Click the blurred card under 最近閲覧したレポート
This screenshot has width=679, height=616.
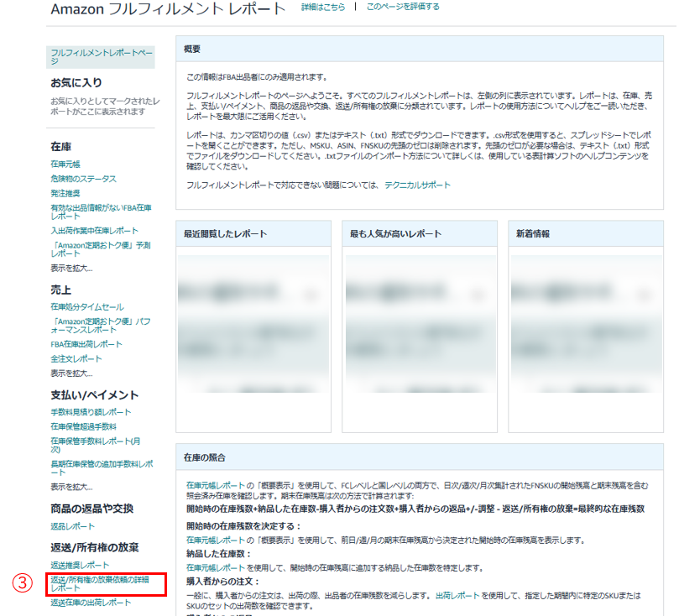(x=253, y=324)
